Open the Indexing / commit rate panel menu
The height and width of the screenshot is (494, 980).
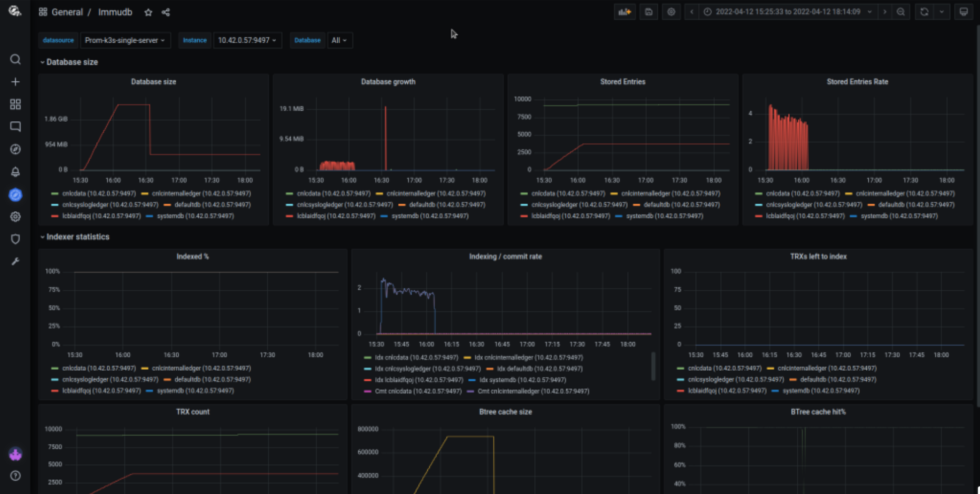tap(505, 257)
